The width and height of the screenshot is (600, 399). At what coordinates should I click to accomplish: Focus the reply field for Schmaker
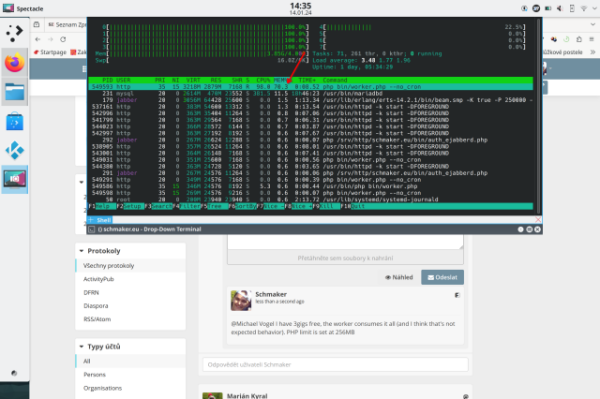point(335,365)
